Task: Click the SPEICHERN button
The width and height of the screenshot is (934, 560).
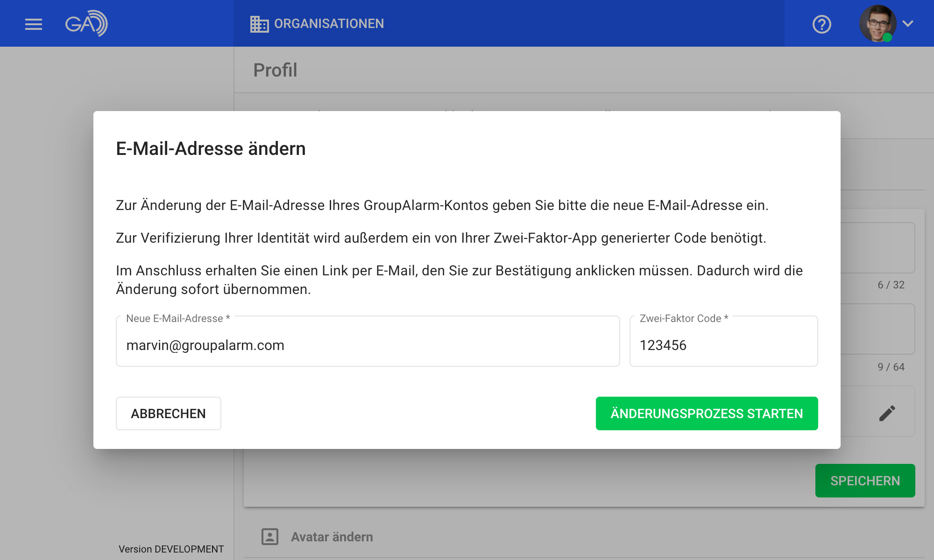Action: (865, 481)
